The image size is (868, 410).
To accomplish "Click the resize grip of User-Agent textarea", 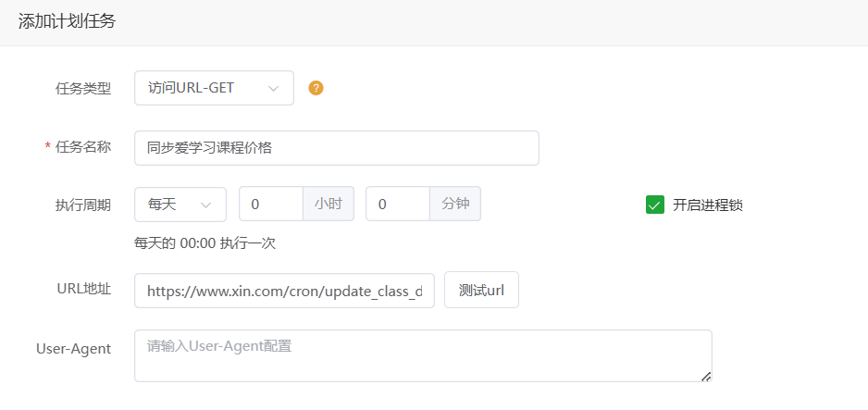I will coord(706,377).
